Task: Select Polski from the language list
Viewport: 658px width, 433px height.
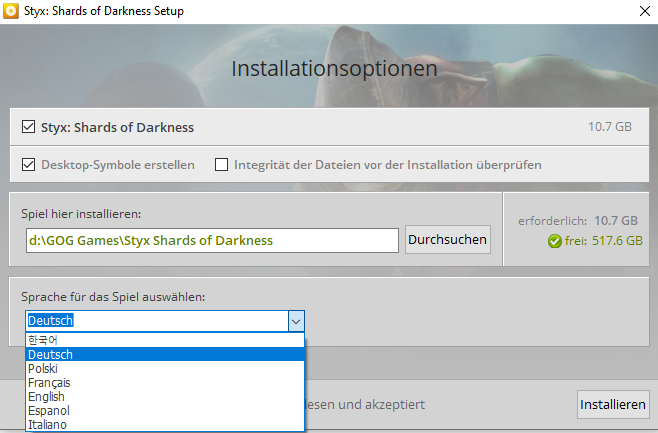Action: 165,368
